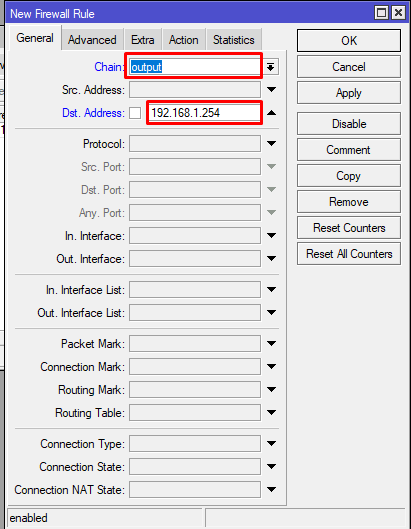Viewport: 411px width, 529px height.
Task: Expand the Protocol option
Action: (271, 144)
